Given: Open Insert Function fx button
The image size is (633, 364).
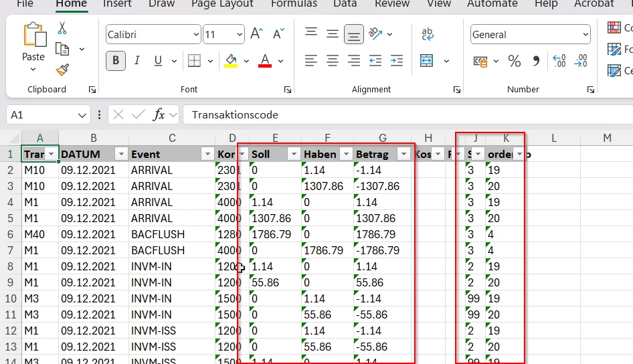Looking at the screenshot, I should (159, 115).
